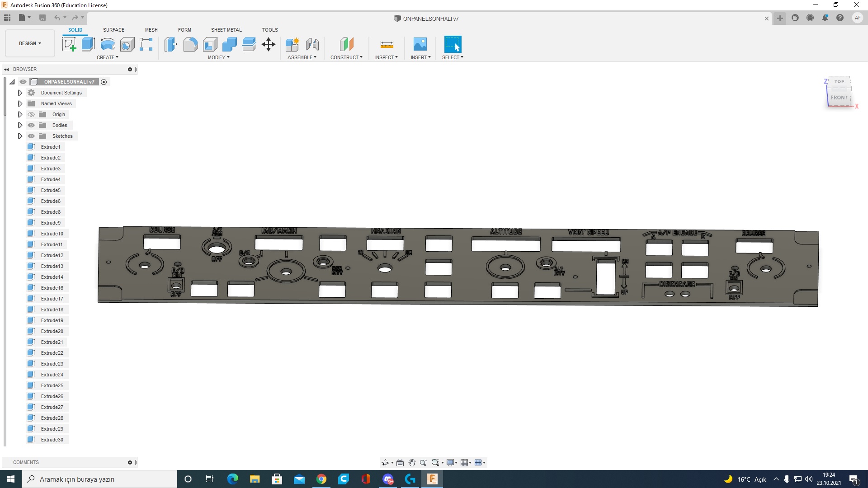
Task: Open the TOOLS ribbon tab
Action: [x=270, y=29]
